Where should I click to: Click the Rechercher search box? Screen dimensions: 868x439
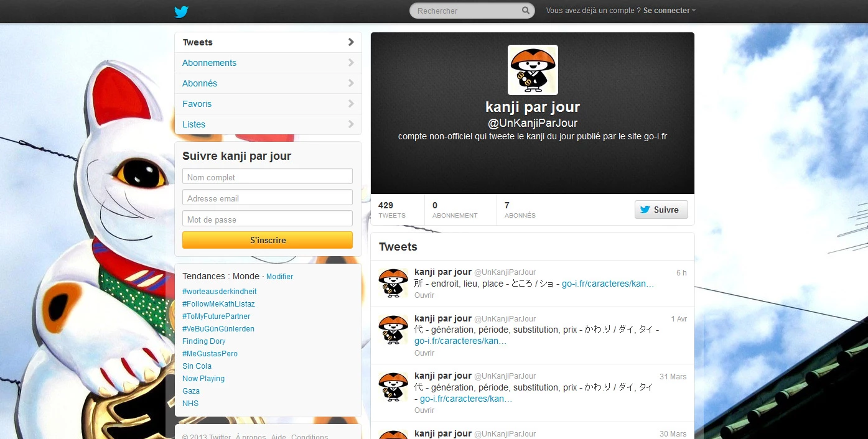[467, 11]
